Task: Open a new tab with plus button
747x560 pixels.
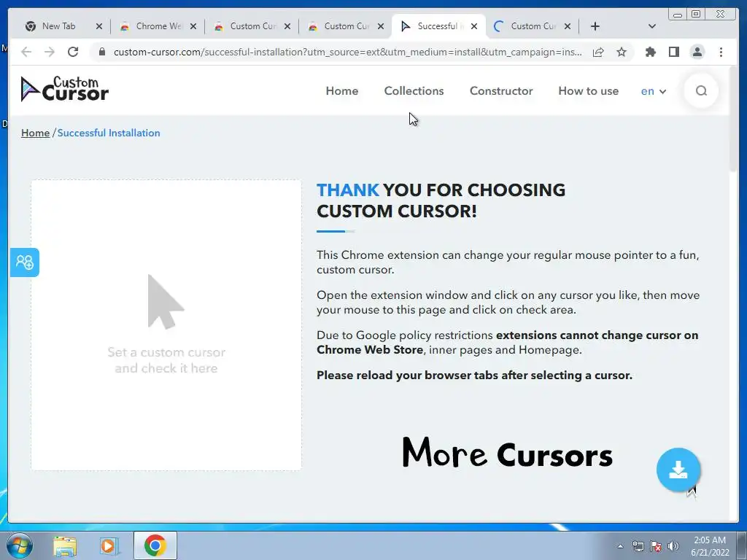Action: click(595, 26)
